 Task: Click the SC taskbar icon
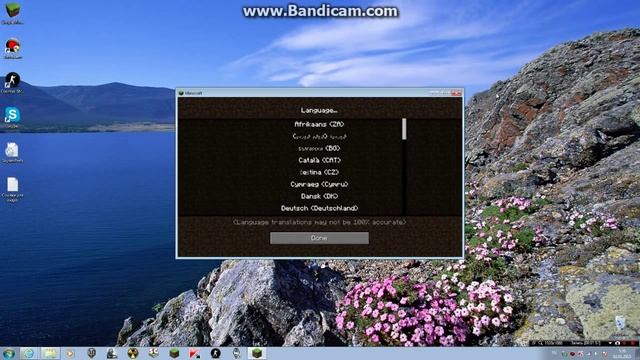click(153, 353)
